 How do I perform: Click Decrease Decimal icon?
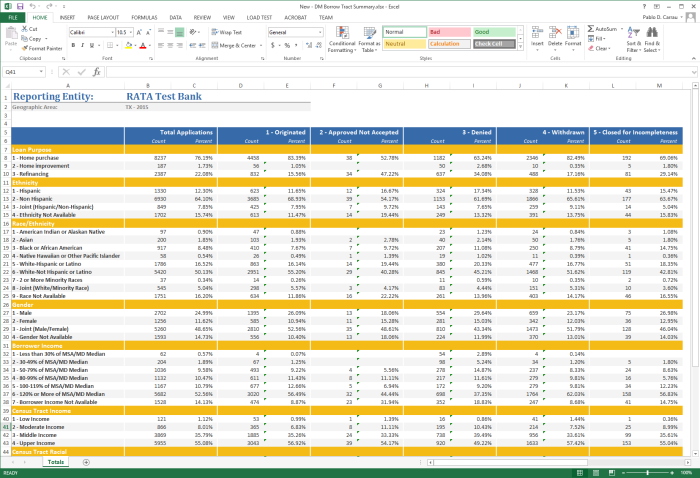coord(319,46)
